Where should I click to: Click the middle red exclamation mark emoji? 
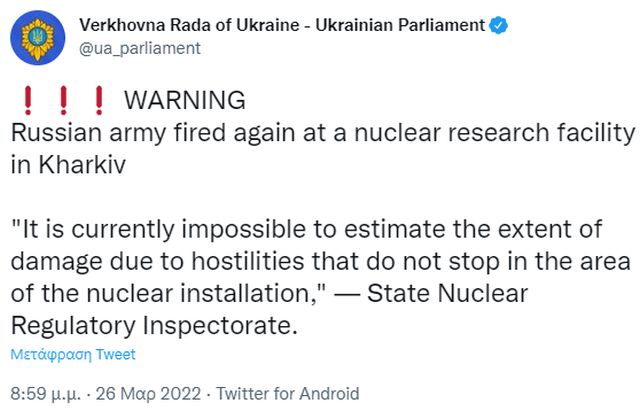click(x=62, y=101)
